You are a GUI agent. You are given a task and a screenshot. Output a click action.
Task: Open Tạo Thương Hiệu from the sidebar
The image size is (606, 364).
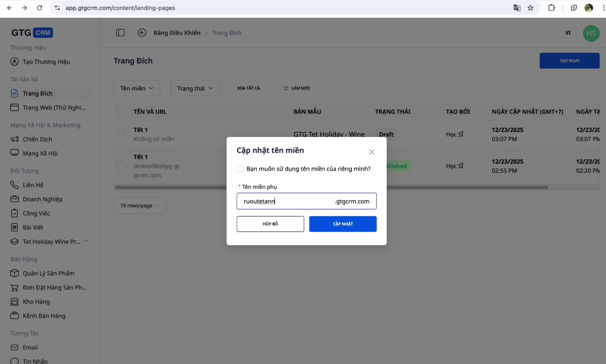46,62
